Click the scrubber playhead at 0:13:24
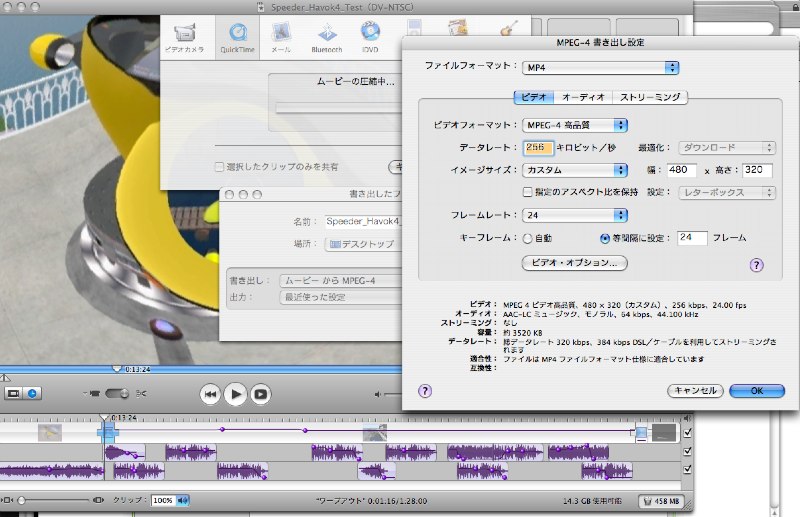The width and height of the screenshot is (800, 517). tap(117, 368)
